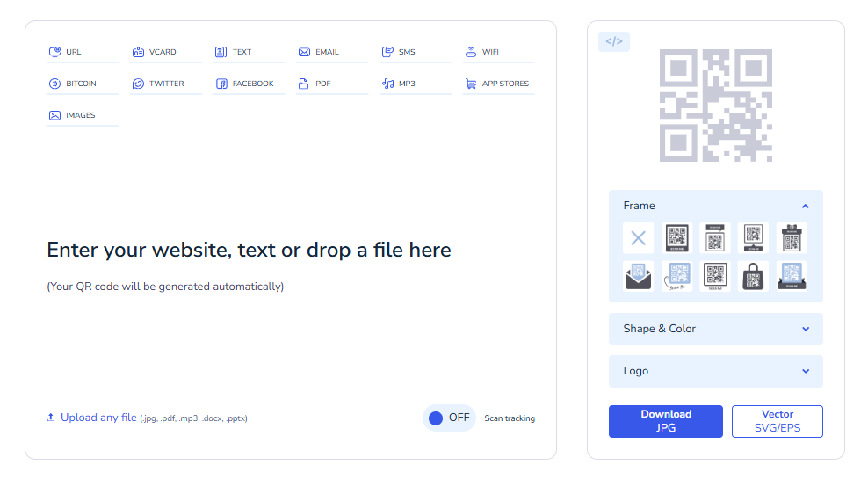
Task: Click the Facebook logo icon
Action: (221, 84)
